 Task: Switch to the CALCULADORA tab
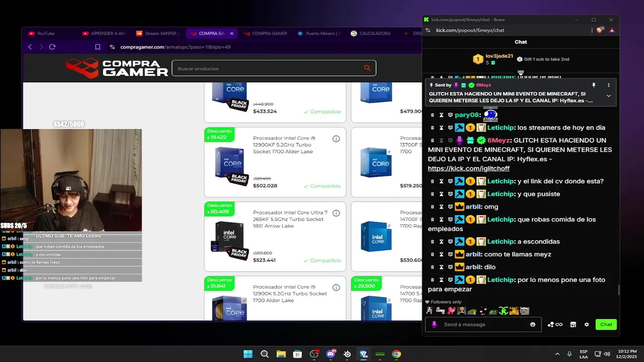[x=372, y=34]
